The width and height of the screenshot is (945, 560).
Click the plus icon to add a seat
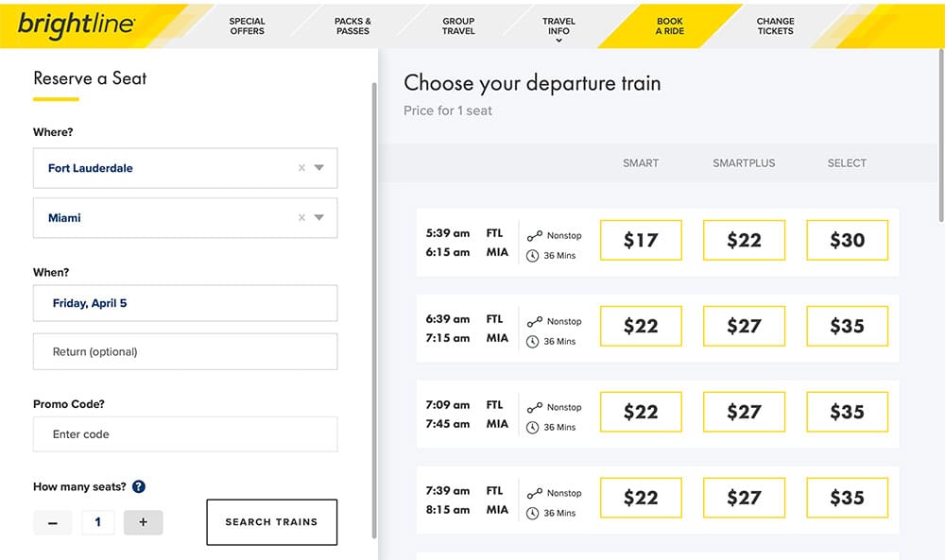[x=143, y=521]
